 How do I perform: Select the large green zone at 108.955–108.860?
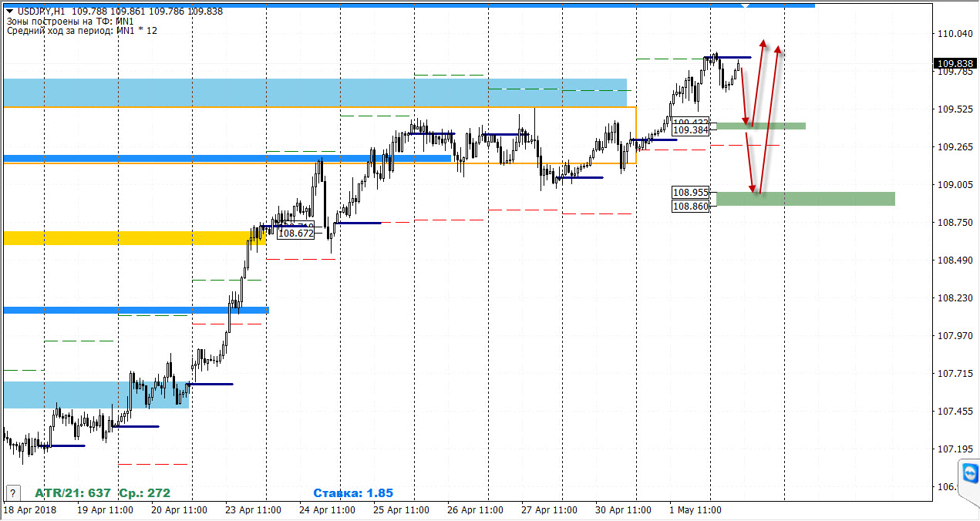point(806,199)
